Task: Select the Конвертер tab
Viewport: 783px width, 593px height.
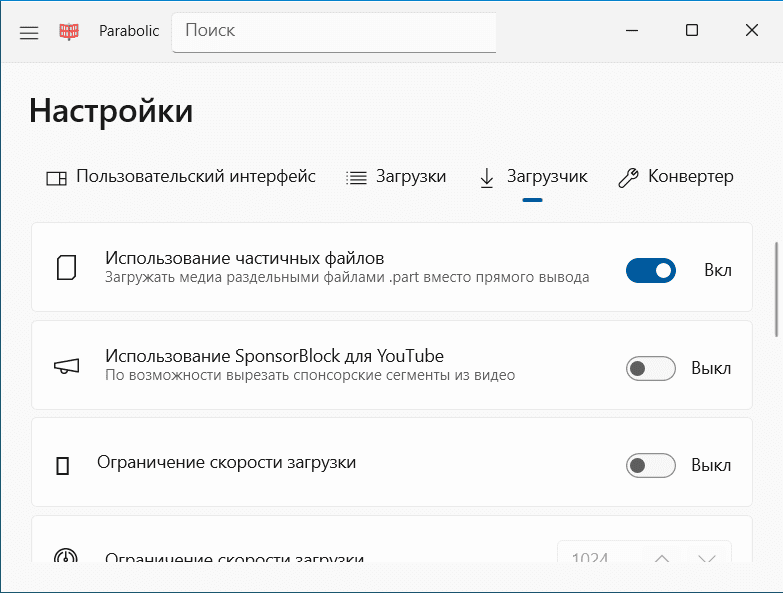Action: pyautogui.click(x=677, y=177)
